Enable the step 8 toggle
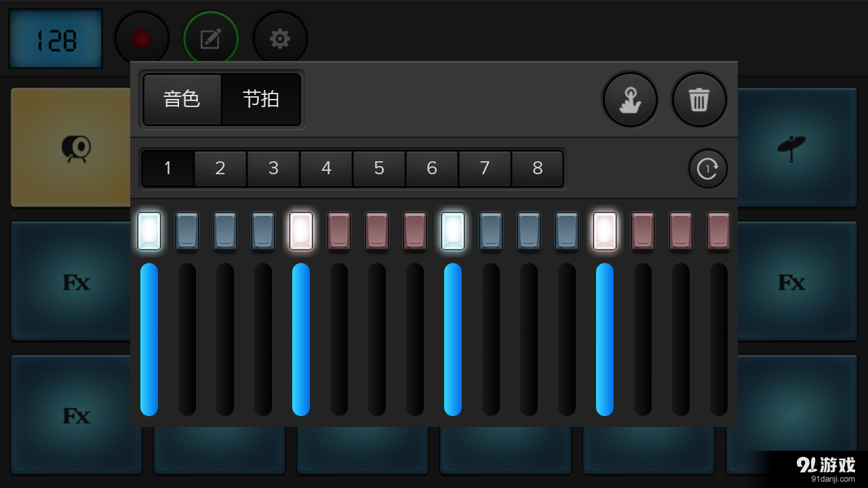868x488 pixels. 415,231
